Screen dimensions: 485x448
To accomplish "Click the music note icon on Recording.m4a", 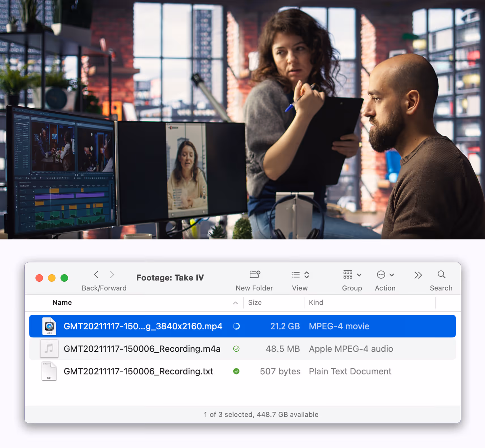I will (49, 349).
